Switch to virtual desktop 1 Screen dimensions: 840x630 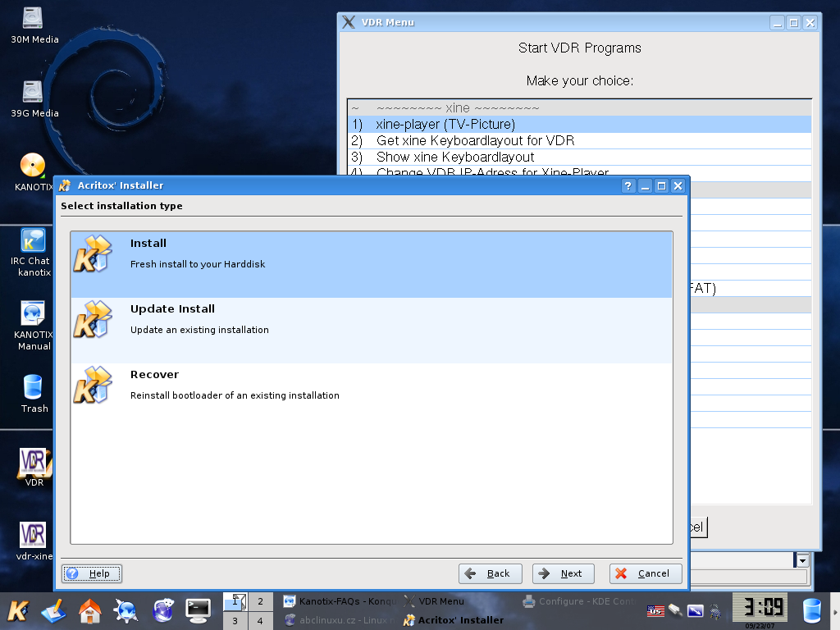coord(235,601)
